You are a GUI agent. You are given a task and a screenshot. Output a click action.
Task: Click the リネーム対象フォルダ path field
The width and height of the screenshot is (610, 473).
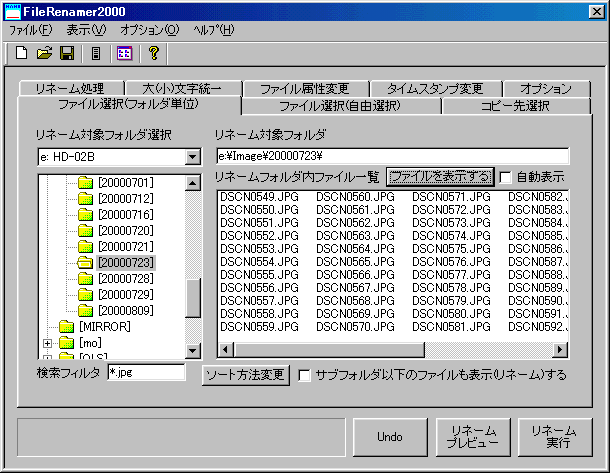393,156
